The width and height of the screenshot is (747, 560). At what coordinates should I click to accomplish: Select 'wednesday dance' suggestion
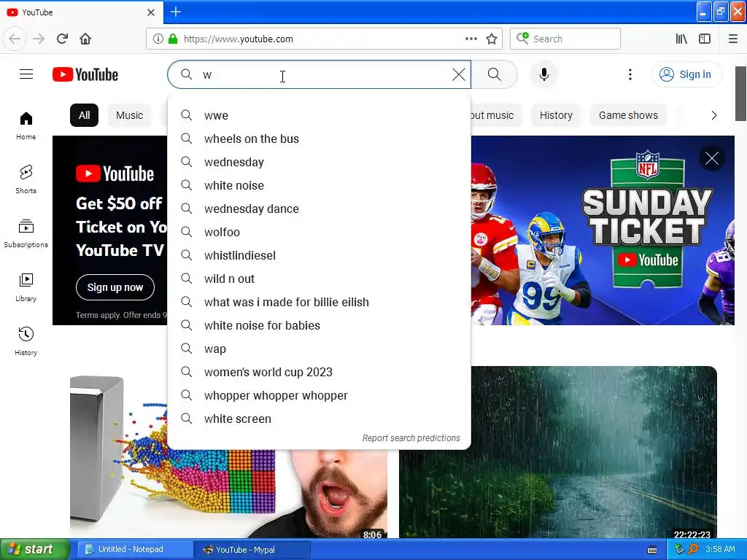320,209
